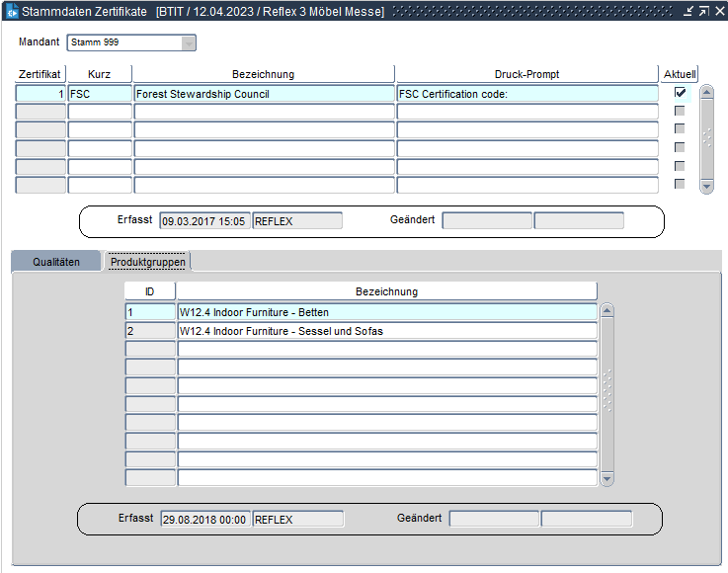Click product groups scroll up arrow
This screenshot has width=728, height=573.
coord(607,310)
